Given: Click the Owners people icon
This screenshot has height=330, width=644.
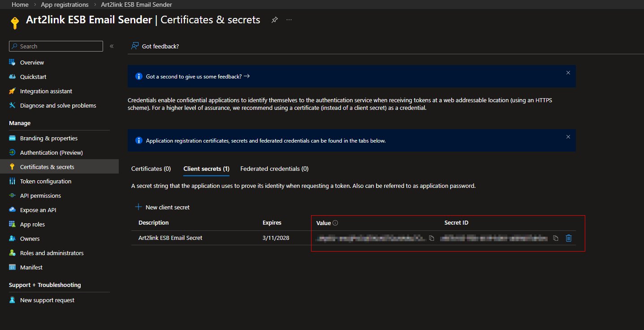Looking at the screenshot, I should pyautogui.click(x=12, y=239).
